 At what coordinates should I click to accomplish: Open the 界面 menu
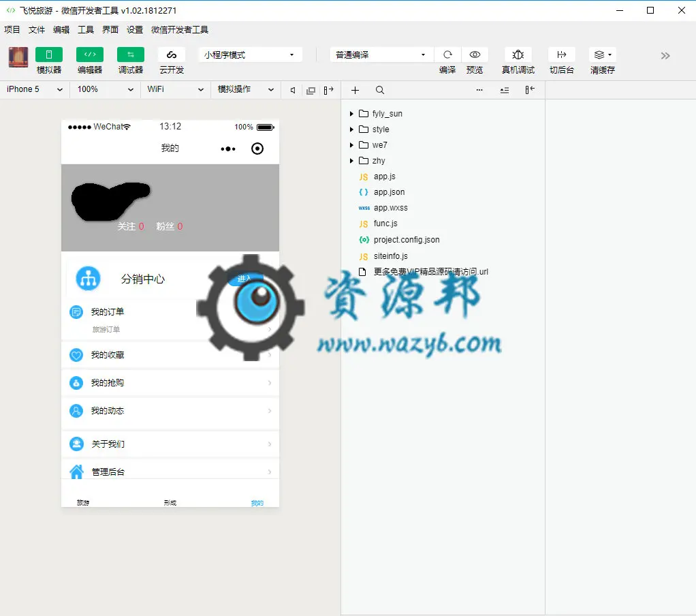point(110,30)
